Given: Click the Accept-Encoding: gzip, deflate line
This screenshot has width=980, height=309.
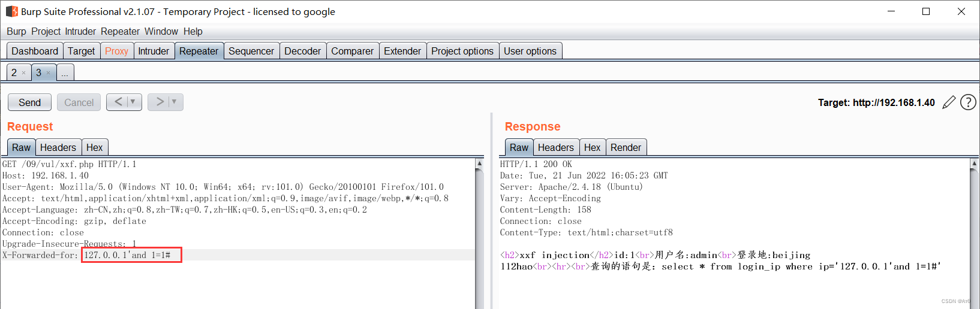Looking at the screenshot, I should tap(74, 221).
